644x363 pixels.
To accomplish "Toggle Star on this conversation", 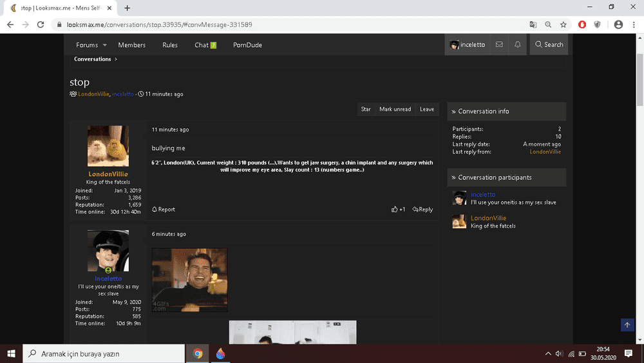I will pyautogui.click(x=366, y=110).
